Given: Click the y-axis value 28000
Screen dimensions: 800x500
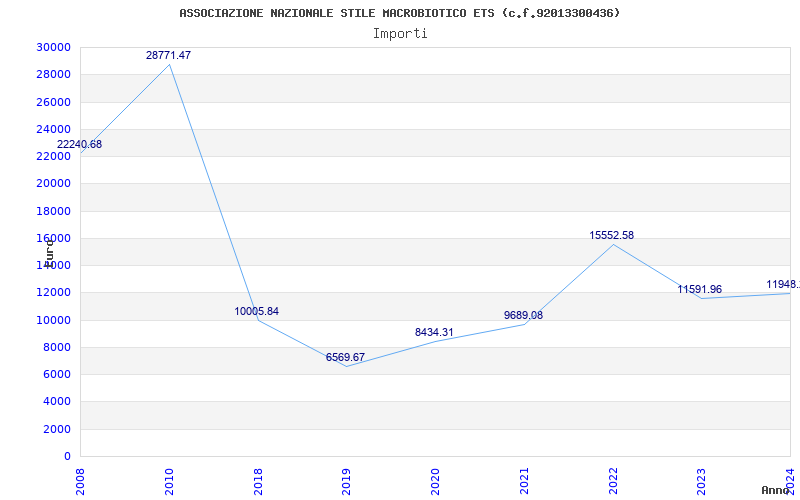Looking at the screenshot, I should click(x=54, y=74).
